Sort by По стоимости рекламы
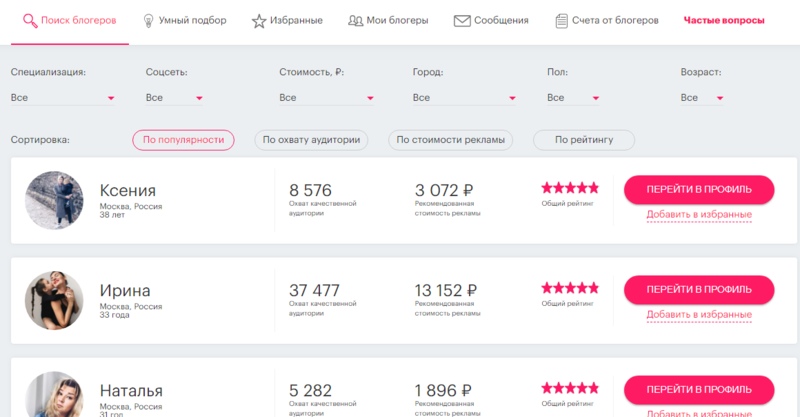 click(x=450, y=140)
